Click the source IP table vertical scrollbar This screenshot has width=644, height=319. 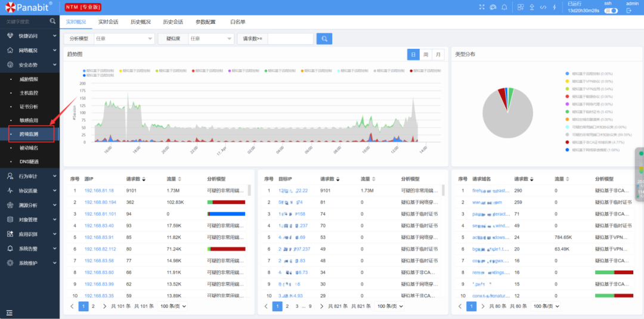click(x=249, y=190)
